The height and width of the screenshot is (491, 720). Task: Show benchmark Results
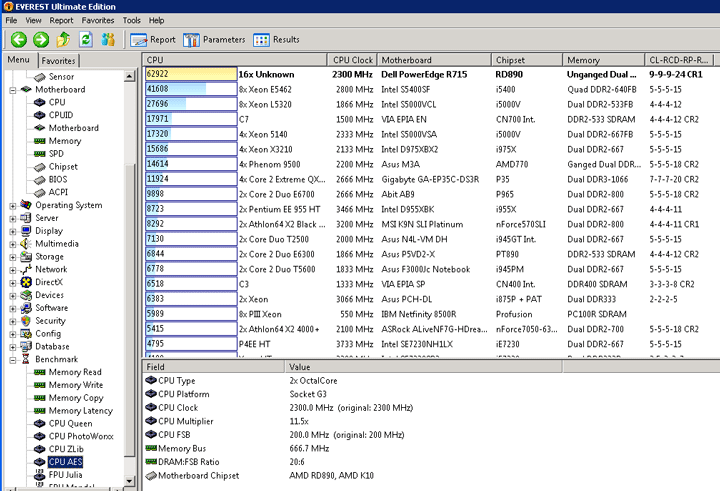coord(276,40)
